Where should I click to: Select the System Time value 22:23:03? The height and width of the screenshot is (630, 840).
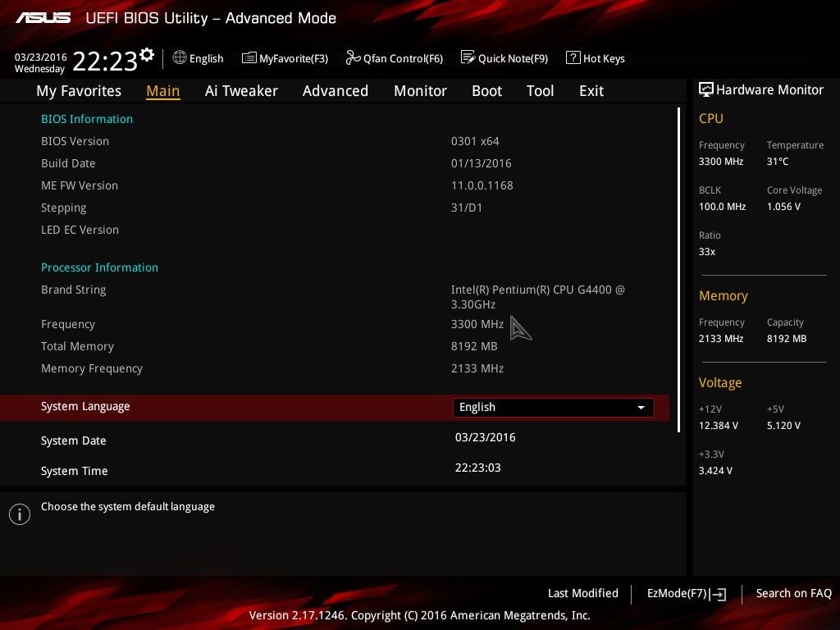click(x=478, y=468)
